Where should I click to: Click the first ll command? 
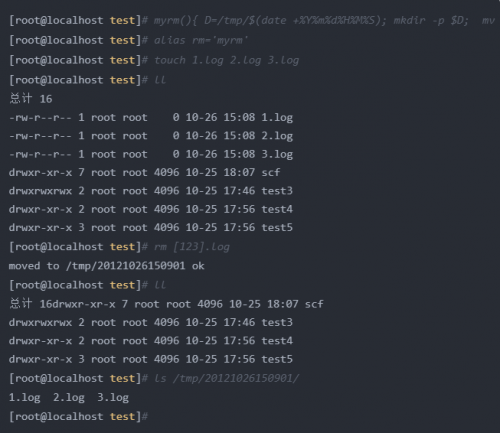(160, 80)
